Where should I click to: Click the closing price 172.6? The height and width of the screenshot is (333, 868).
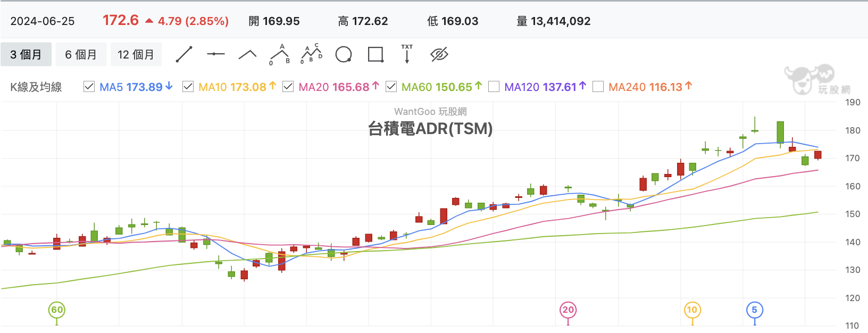point(121,20)
